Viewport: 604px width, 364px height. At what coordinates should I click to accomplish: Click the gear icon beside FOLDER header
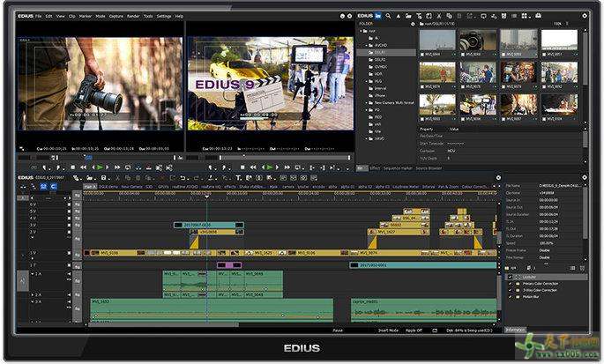click(413, 24)
